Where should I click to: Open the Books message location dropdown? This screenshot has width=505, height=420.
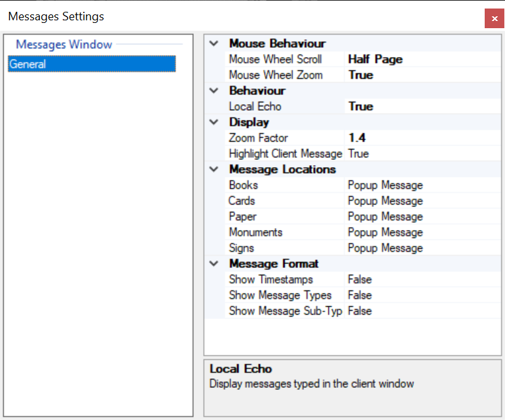point(422,185)
